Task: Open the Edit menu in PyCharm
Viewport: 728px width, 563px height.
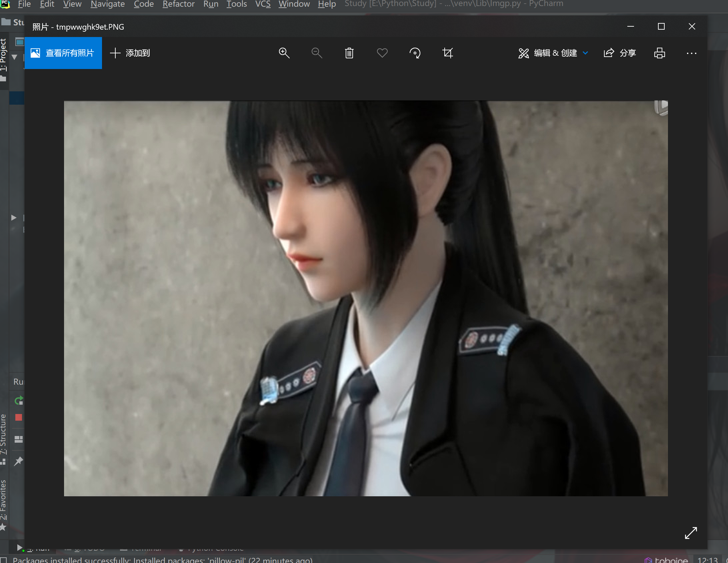Action: (x=47, y=4)
